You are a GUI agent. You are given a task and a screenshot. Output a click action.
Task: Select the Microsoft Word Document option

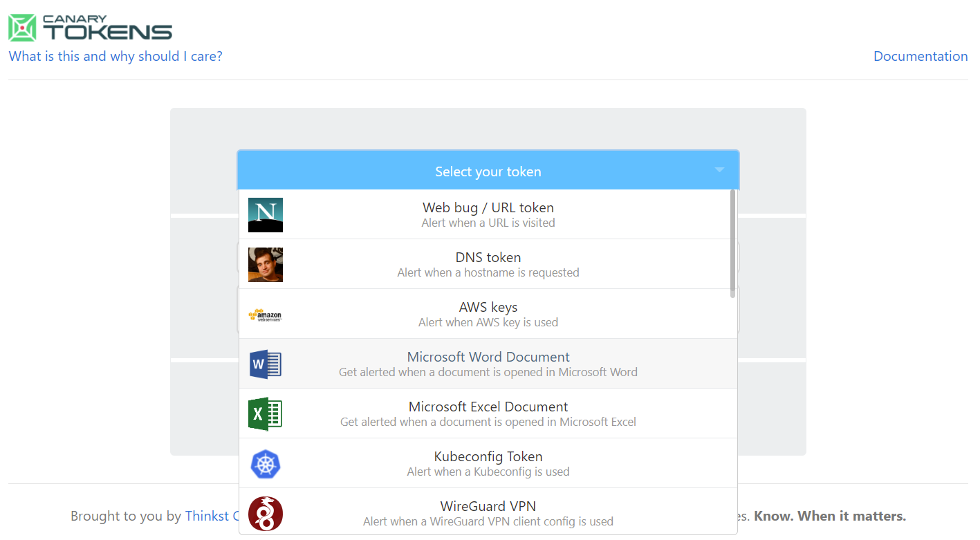point(488,364)
